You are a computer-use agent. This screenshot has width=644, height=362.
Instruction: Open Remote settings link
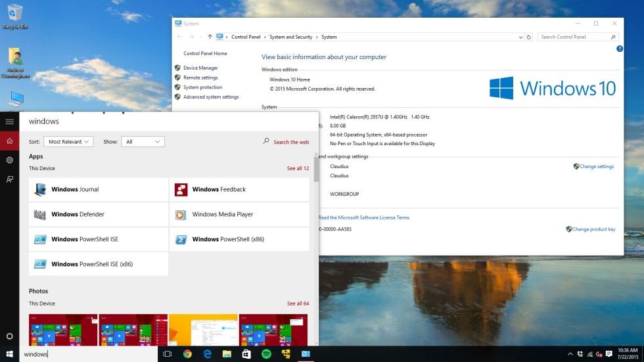click(x=200, y=78)
